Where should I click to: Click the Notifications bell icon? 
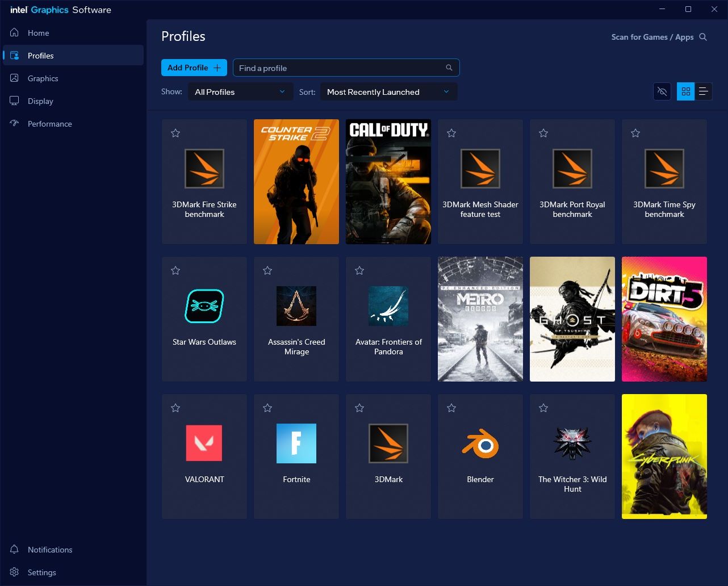click(x=15, y=549)
